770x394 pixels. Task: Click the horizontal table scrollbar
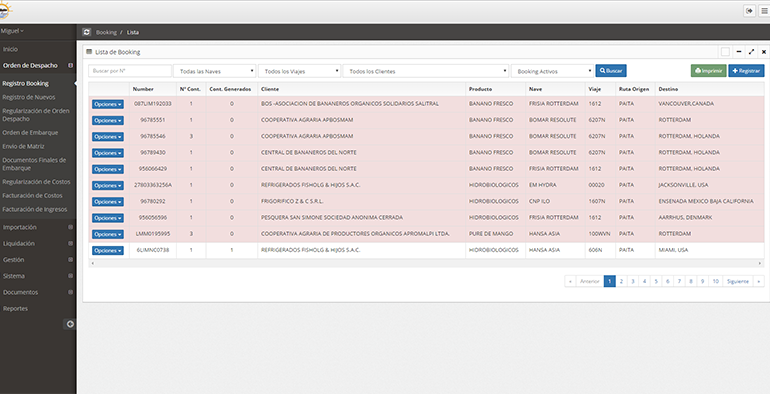(x=426, y=263)
